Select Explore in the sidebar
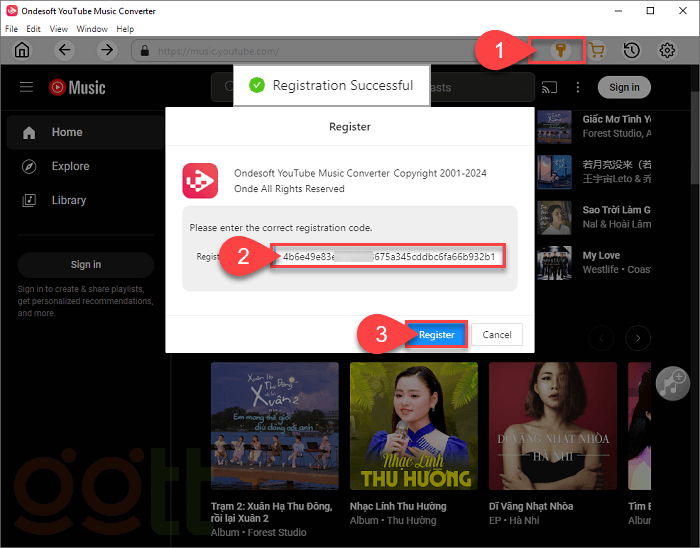Screen dimensions: 700x548 [x=70, y=166]
